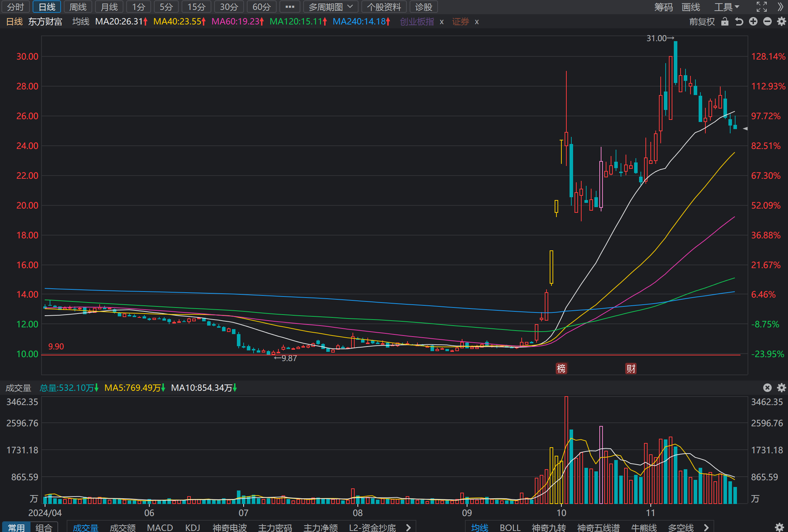This screenshot has height=532, width=788.
Task: Open the 诊股 stock diagnosis
Action: [x=424, y=7]
